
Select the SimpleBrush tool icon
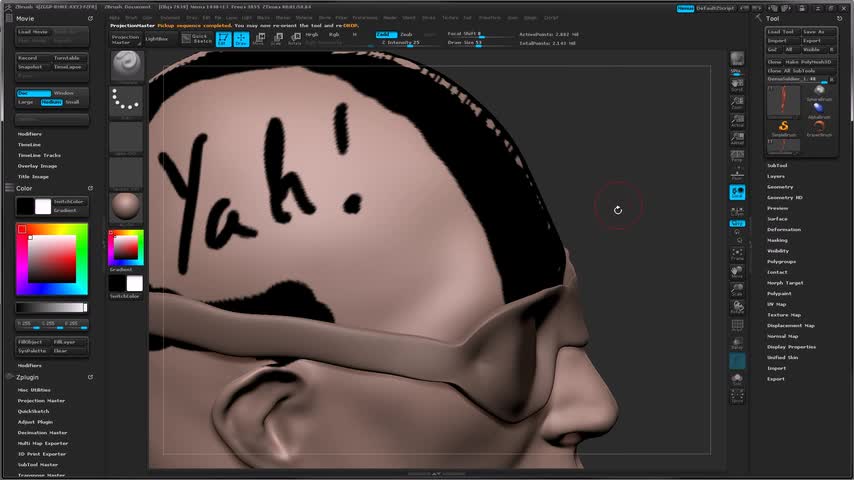(x=783, y=129)
